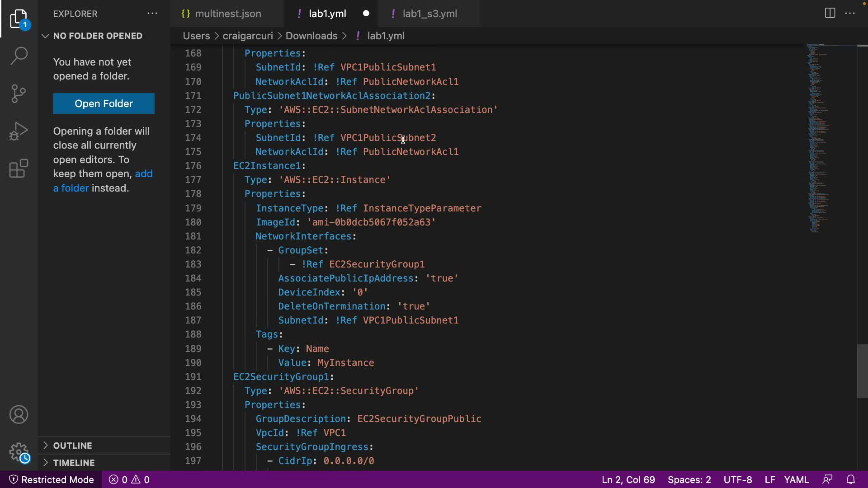868x488 pixels.
Task: Switch to the multinest.json tab
Action: [x=228, y=14]
